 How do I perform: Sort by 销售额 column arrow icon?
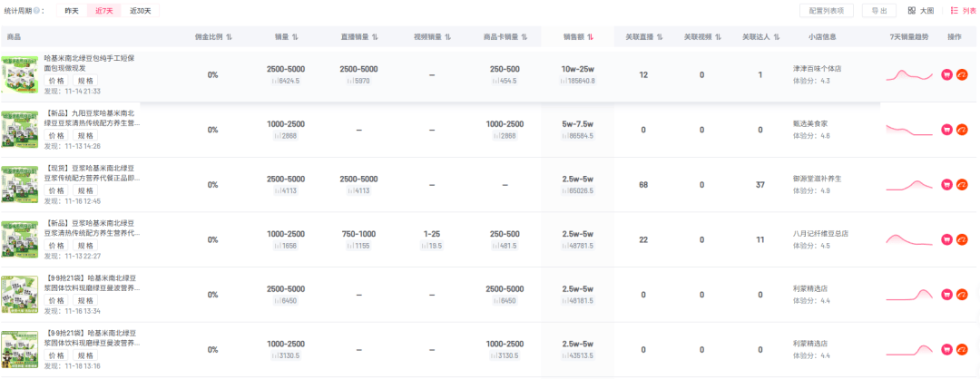pos(591,37)
